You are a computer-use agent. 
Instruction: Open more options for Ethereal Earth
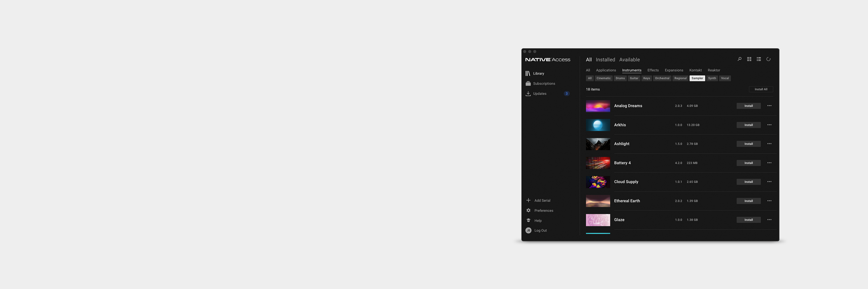click(x=769, y=201)
